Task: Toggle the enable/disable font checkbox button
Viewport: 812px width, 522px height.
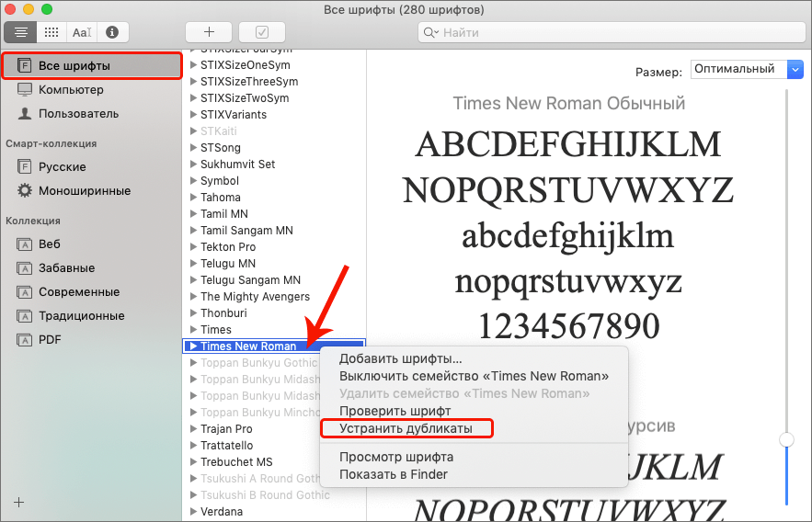Action: 261,32
